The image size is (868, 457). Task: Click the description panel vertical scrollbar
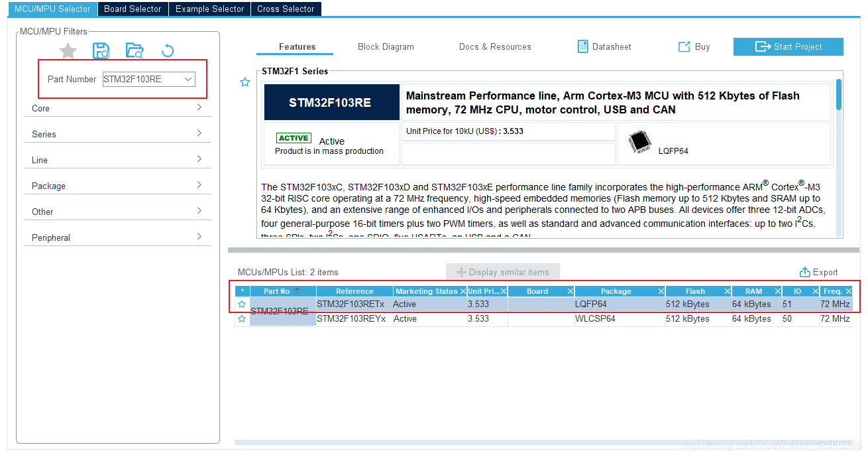(839, 94)
